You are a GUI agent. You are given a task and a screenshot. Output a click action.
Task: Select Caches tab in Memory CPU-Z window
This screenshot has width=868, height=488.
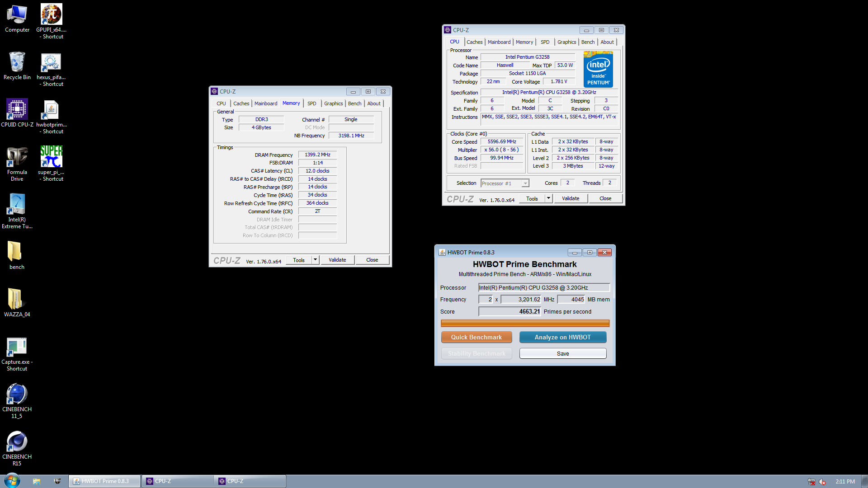(241, 103)
